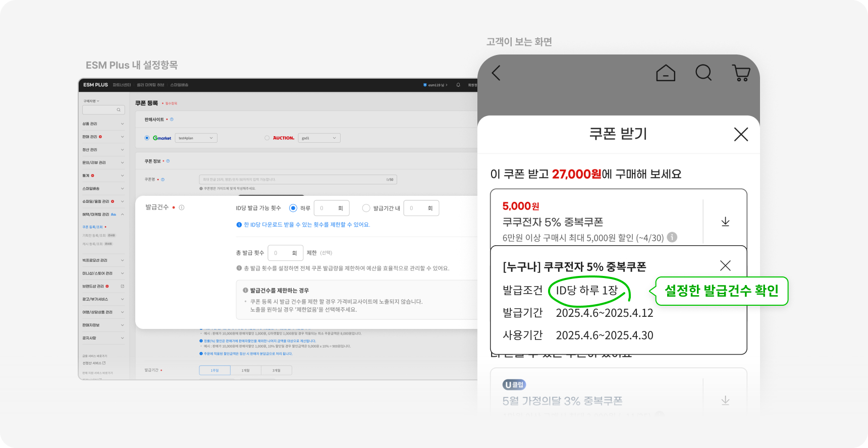Click the Gmarket logo
Image resolution: width=868 pixels, height=448 pixels.
(162, 138)
